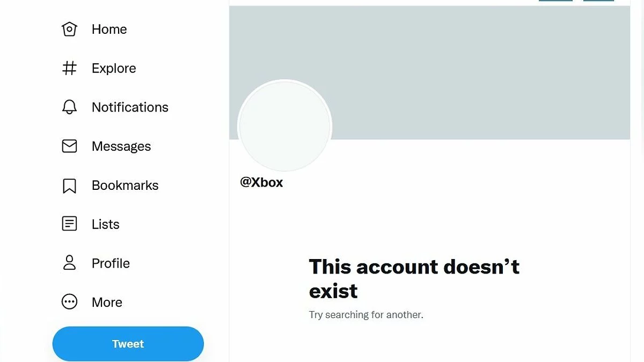This screenshot has width=644, height=362.
Task: Expand the More label in sidebar
Action: 107,302
